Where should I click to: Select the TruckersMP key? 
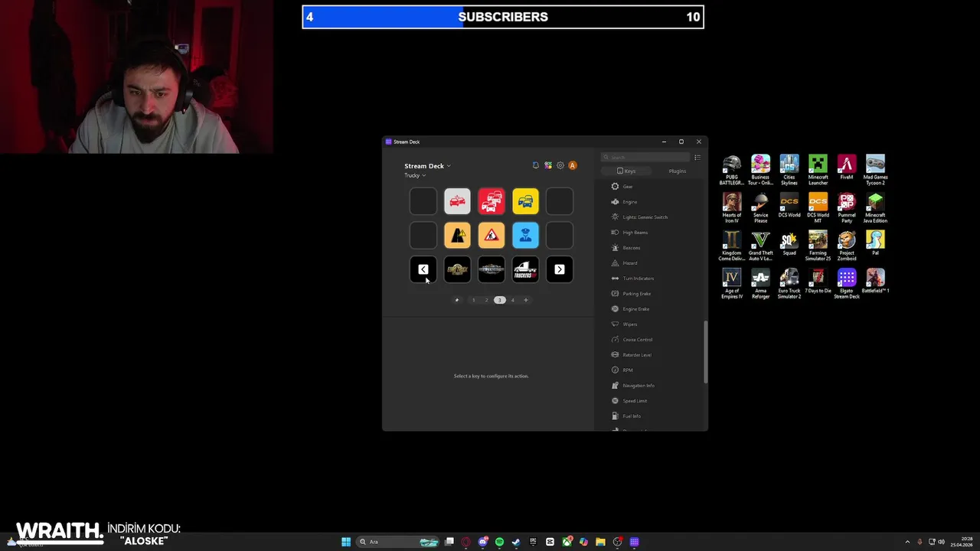[525, 269]
